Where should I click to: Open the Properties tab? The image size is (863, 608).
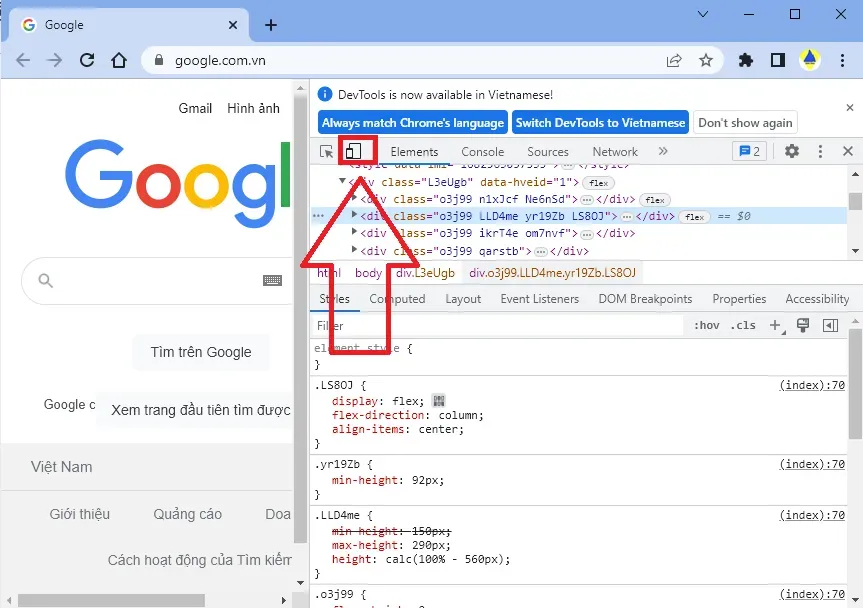(x=739, y=299)
